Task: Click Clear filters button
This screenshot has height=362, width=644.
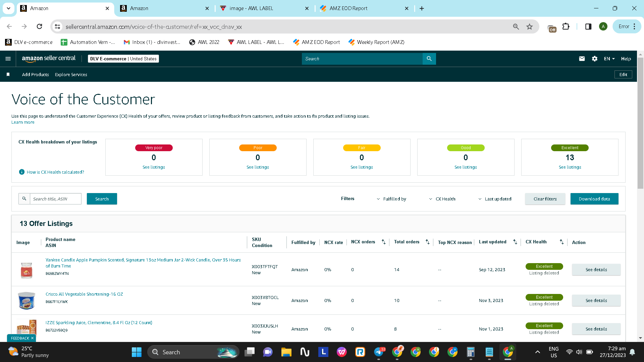Action: tap(545, 199)
